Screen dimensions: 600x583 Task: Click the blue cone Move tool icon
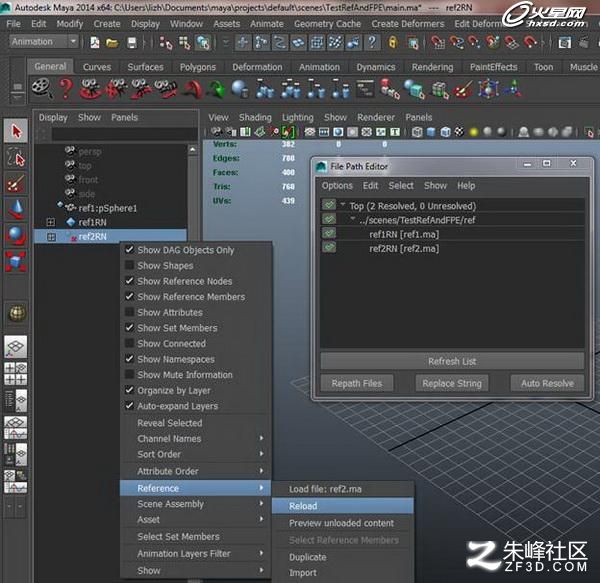click(16, 209)
